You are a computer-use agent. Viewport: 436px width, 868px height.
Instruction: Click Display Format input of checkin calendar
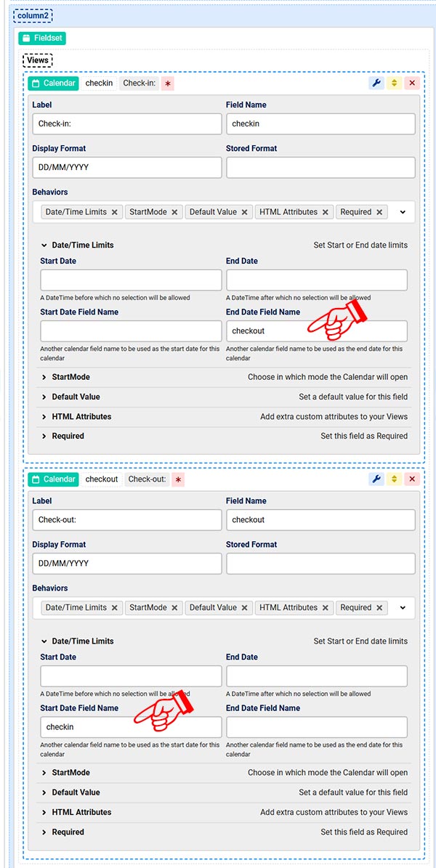127,168
